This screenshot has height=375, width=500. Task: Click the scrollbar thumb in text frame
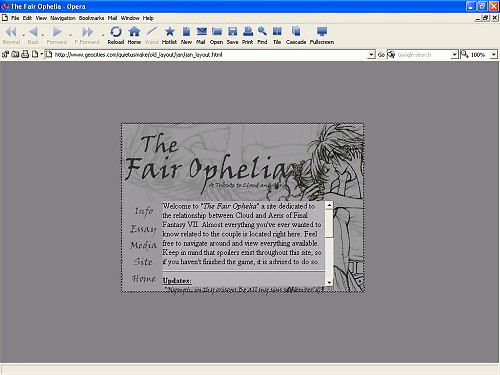coord(329,223)
